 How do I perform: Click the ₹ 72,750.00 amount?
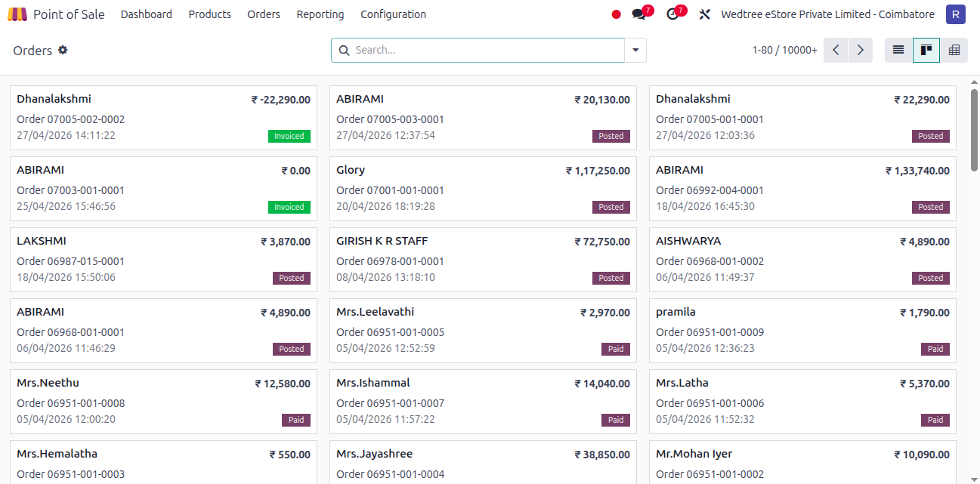(x=602, y=242)
